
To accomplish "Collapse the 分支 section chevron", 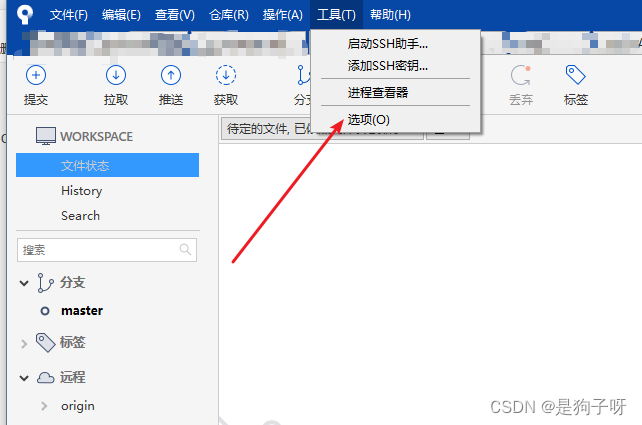I will (24, 283).
